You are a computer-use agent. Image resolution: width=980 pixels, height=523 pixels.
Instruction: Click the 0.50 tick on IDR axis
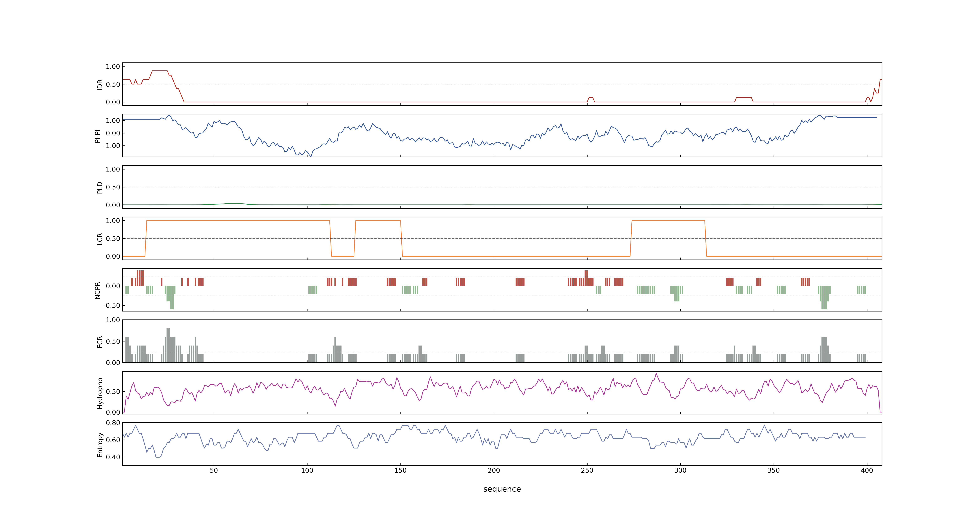[113, 85]
